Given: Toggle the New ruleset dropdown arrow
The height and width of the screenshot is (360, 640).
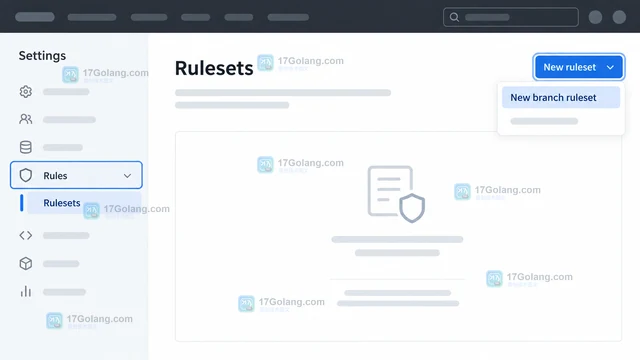Looking at the screenshot, I should [x=610, y=67].
